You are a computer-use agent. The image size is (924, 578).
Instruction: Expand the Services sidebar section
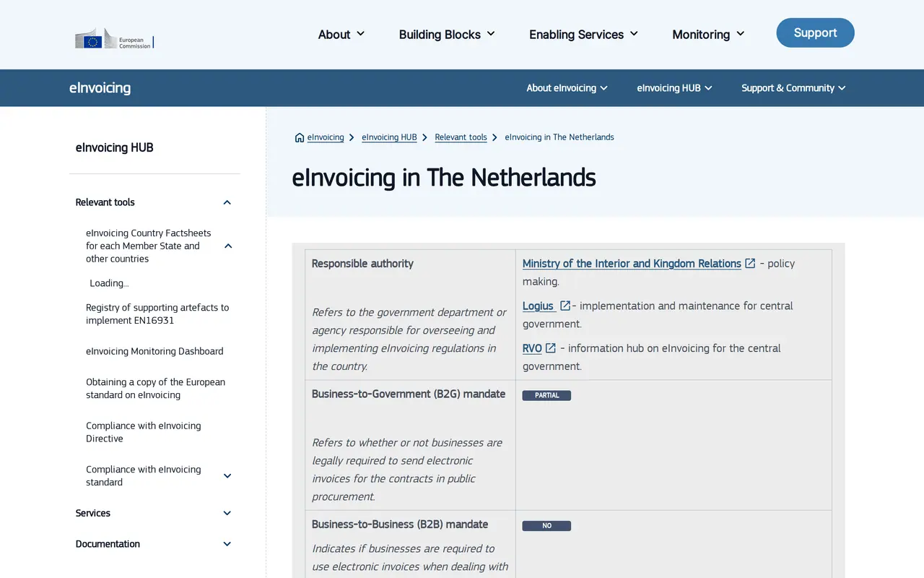pyautogui.click(x=227, y=514)
